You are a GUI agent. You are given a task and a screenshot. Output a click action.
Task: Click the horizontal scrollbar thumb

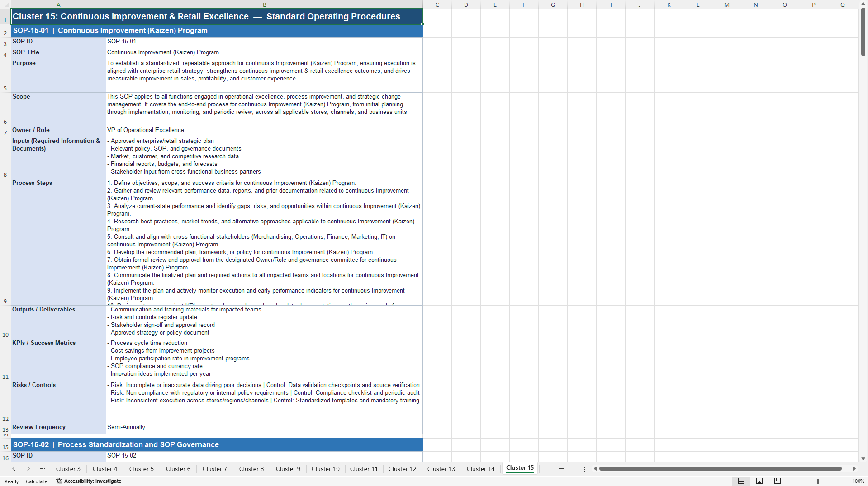720,469
